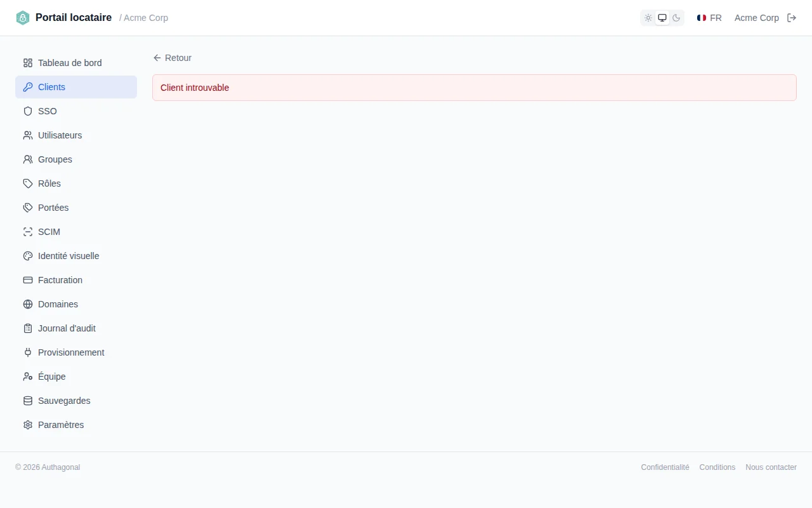This screenshot has height=508, width=812.
Task: Click the SCIM scan icon
Action: pos(28,232)
